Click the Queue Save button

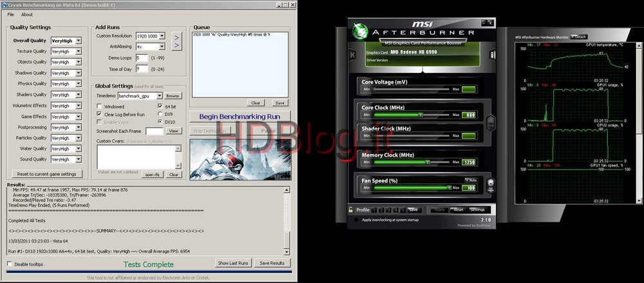[279, 103]
